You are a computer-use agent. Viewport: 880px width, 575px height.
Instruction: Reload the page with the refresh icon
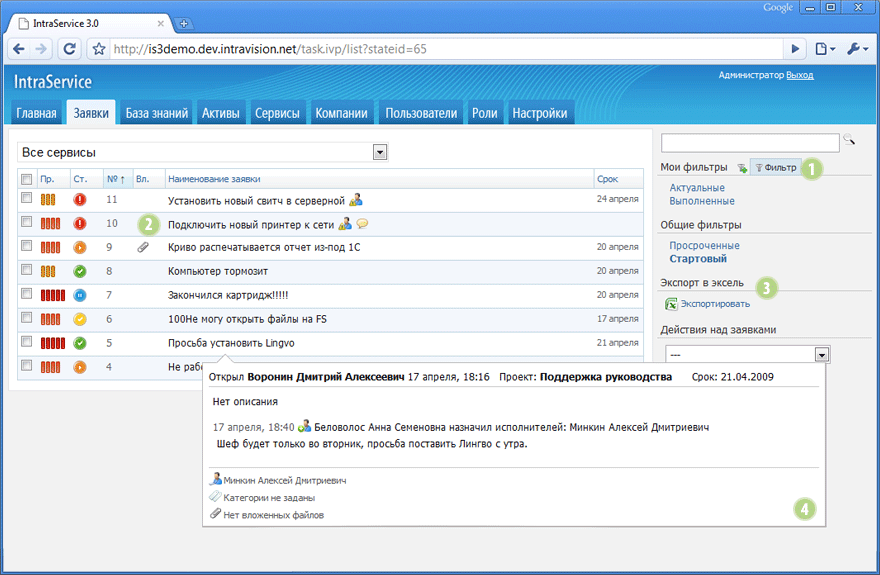(x=70, y=49)
